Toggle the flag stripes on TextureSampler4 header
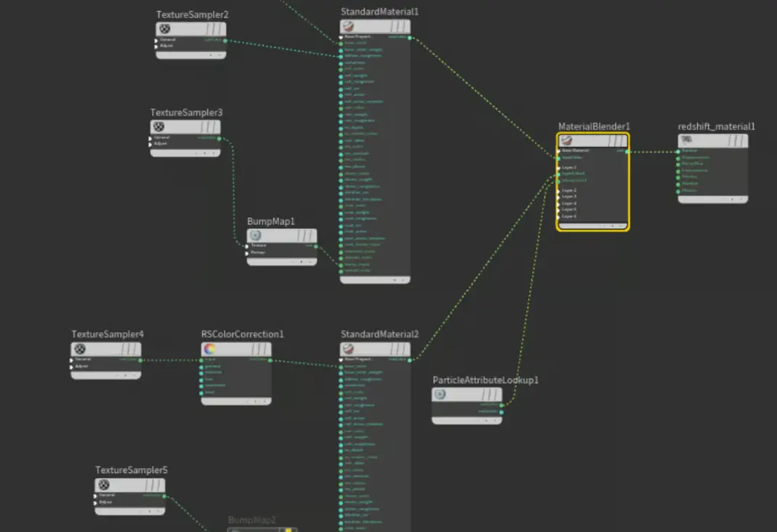The image size is (777, 532). point(130,350)
